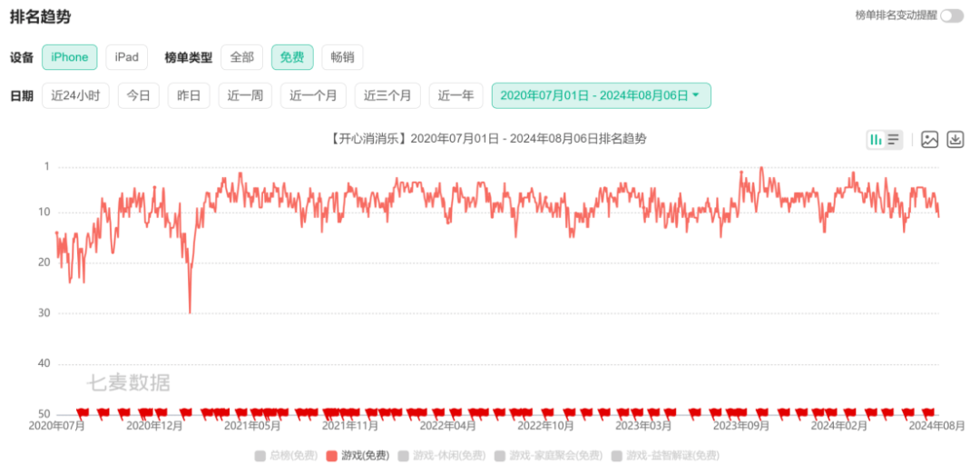Select the iPhone device tab
This screenshot has width=980, height=474.
coord(70,57)
